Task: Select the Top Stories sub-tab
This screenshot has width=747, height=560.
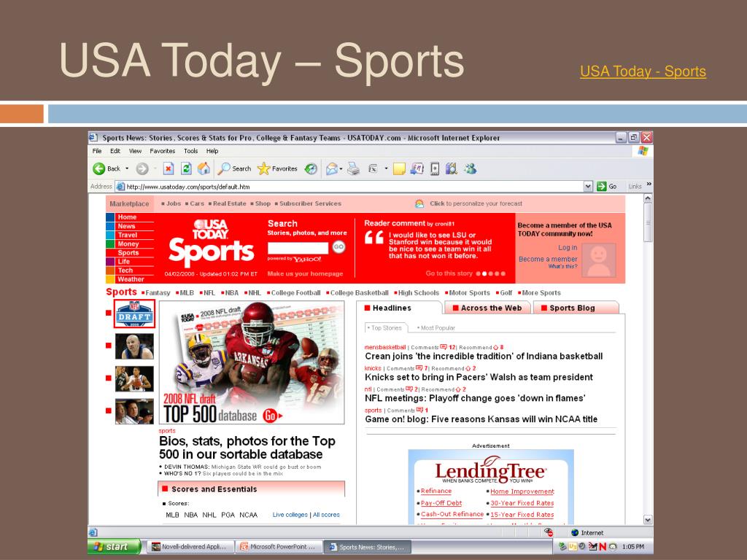Action: 386,327
